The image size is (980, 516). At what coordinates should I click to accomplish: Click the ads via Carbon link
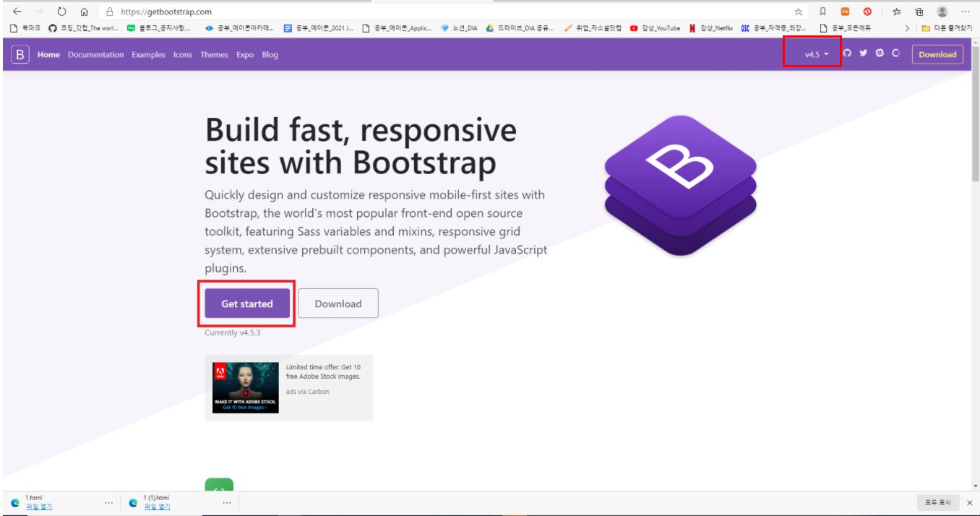[307, 392]
